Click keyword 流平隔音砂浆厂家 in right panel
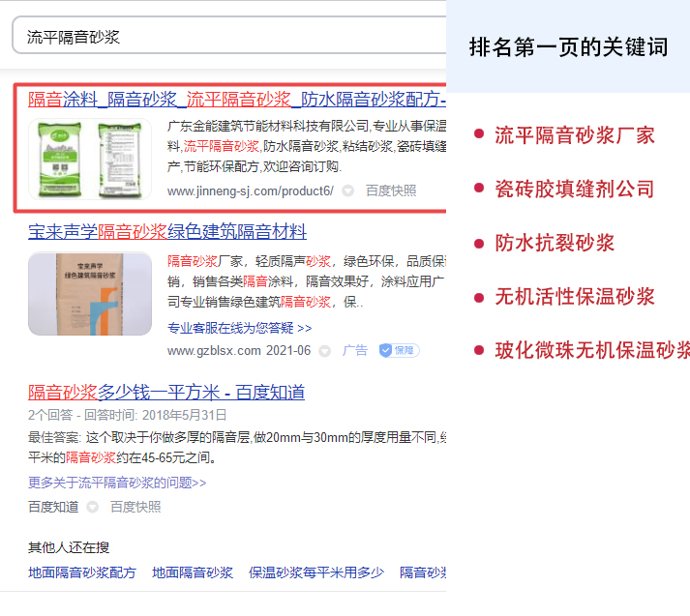This screenshot has width=690, height=616. pos(575,134)
